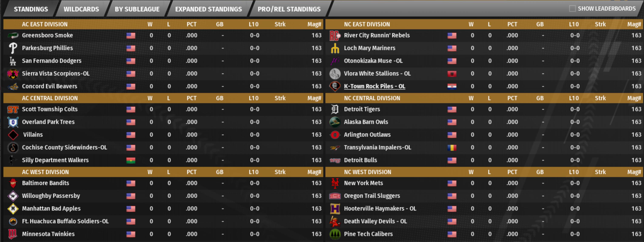The height and width of the screenshot is (242, 644).
Task: Select the By Subleague tab
Action: (137, 9)
